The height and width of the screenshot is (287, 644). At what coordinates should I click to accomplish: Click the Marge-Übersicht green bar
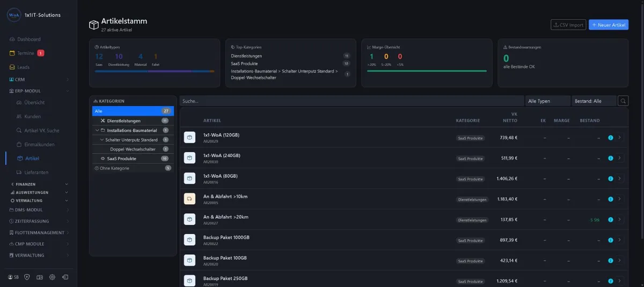click(427, 71)
